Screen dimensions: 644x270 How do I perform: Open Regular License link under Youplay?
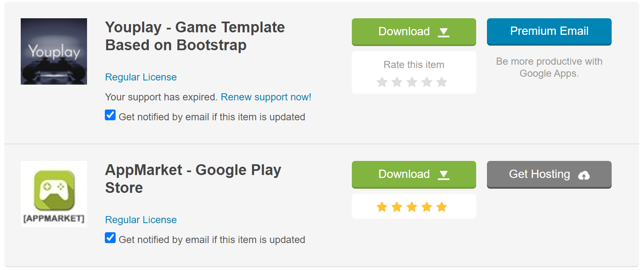point(141,77)
